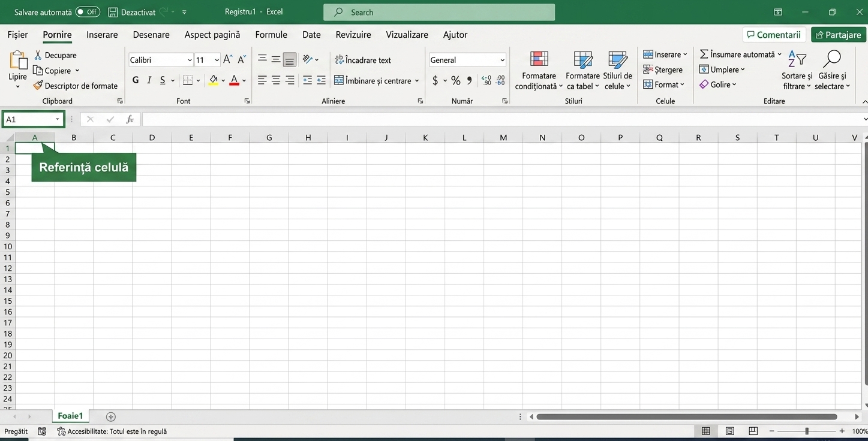Screen dimensions: 868x441
Task: Switch to Normal view in status bar
Action: [x=706, y=431]
